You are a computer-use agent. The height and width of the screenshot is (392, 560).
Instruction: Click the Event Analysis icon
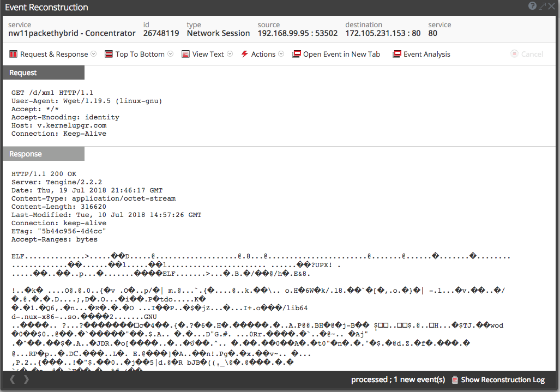click(397, 54)
